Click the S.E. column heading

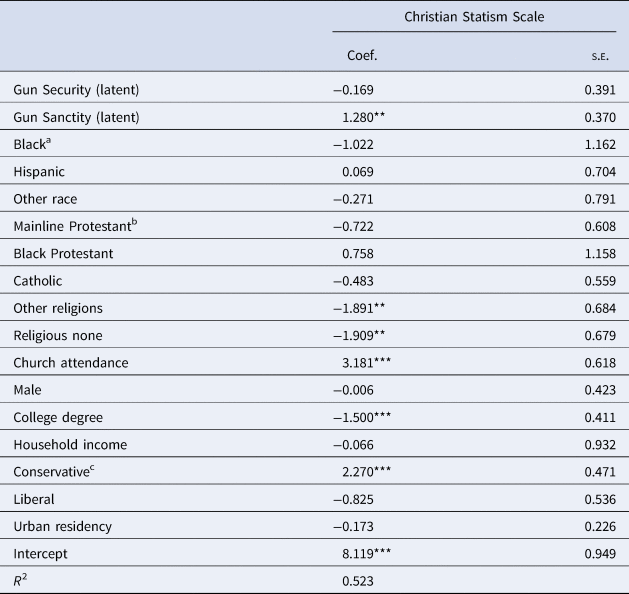coord(603,54)
